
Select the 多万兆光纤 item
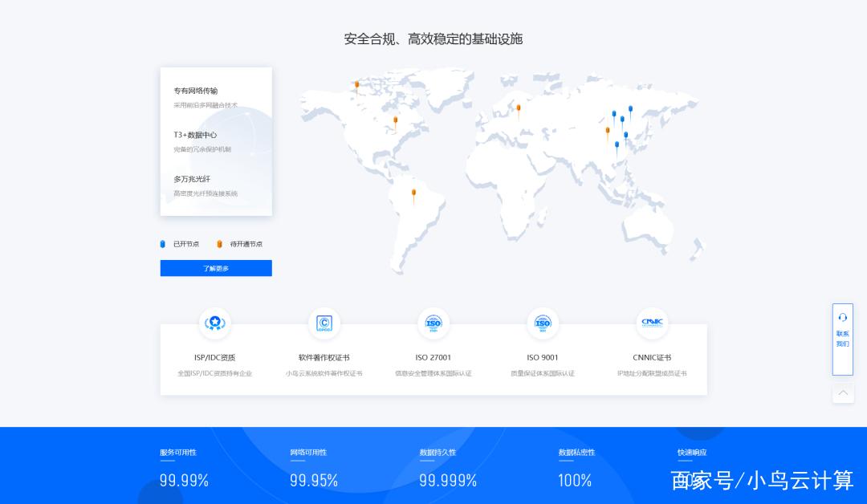coord(192,179)
